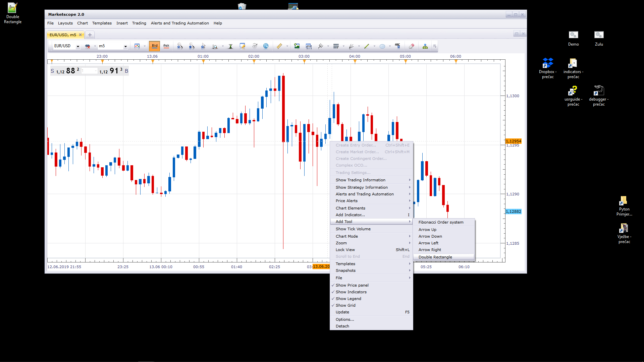The width and height of the screenshot is (644, 362).
Task: Select the ABC text label tool
Action: (x=397, y=46)
